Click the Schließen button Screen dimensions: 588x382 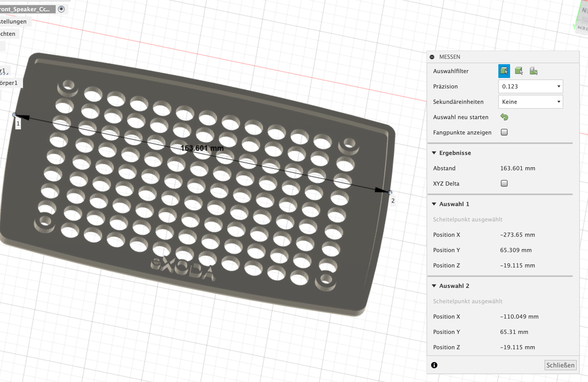[560, 365]
